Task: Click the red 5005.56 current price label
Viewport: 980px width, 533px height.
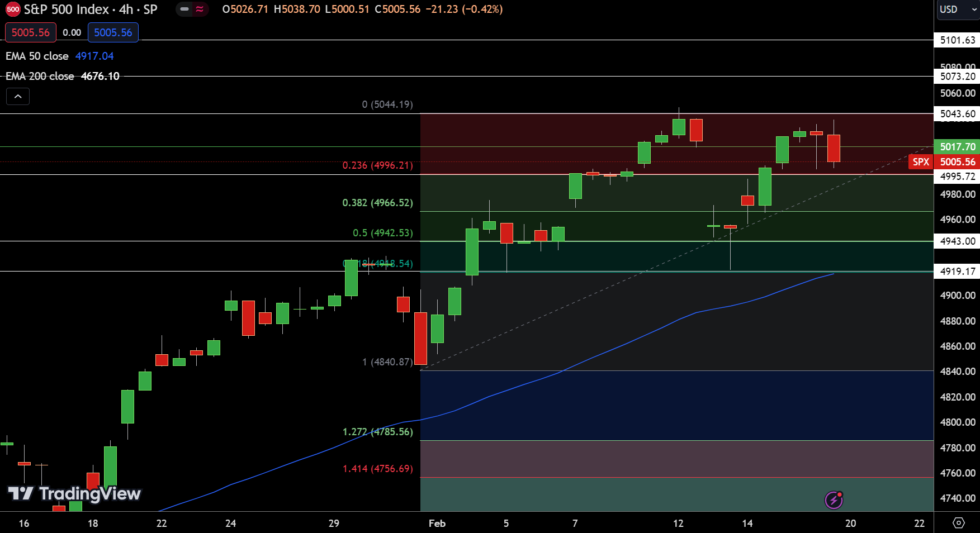Action: point(957,162)
